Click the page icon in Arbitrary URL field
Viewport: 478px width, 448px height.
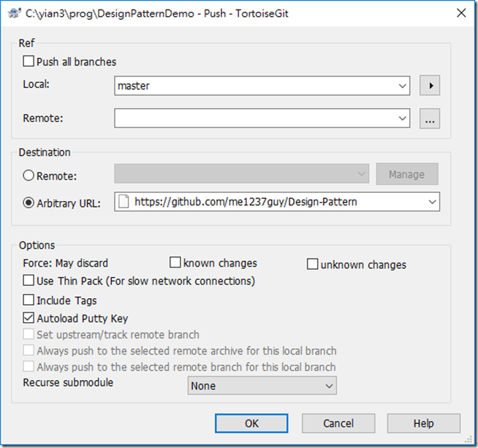[x=124, y=202]
